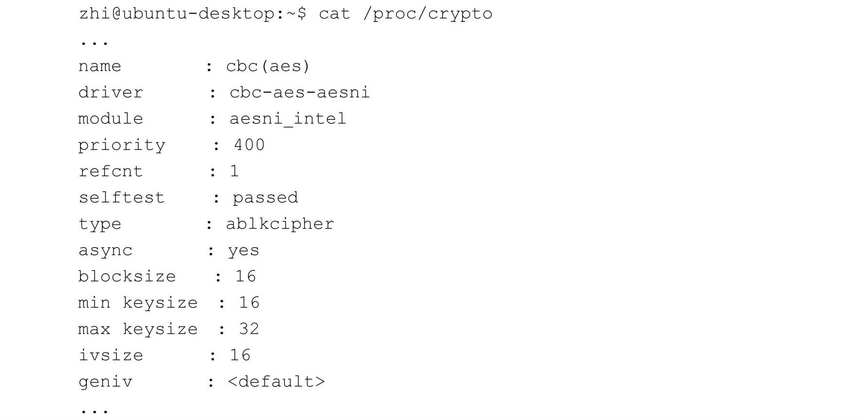Click the ivsize value 16
The image size is (868, 420).
click(x=240, y=355)
